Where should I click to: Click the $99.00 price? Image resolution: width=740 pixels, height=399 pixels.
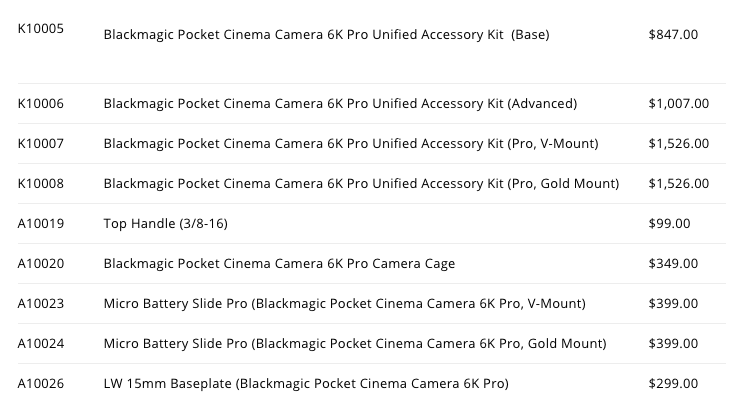coord(669,223)
